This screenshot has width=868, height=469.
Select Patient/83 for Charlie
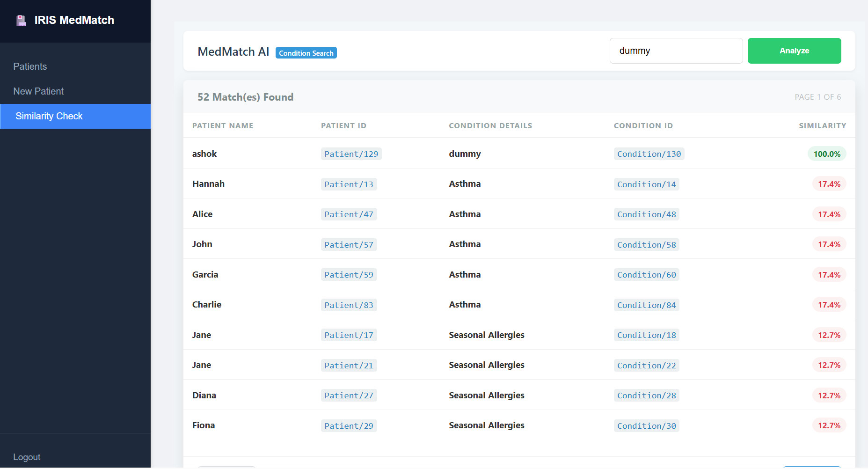(x=349, y=305)
